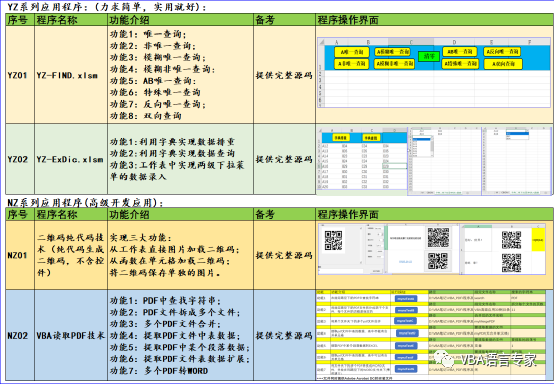Screen dimensions: 554x384
Task: Click the yellow cell beside the NZ01 QR codes
Action: [x=538, y=240]
